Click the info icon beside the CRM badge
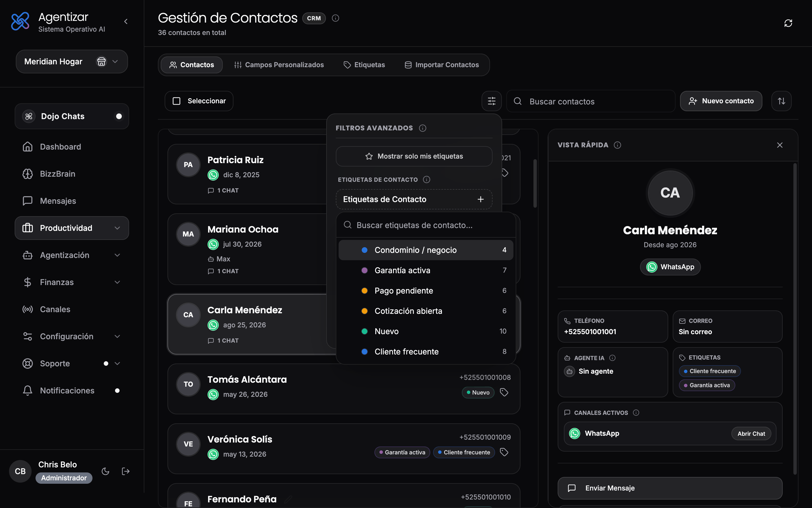The image size is (812, 508). point(335,18)
